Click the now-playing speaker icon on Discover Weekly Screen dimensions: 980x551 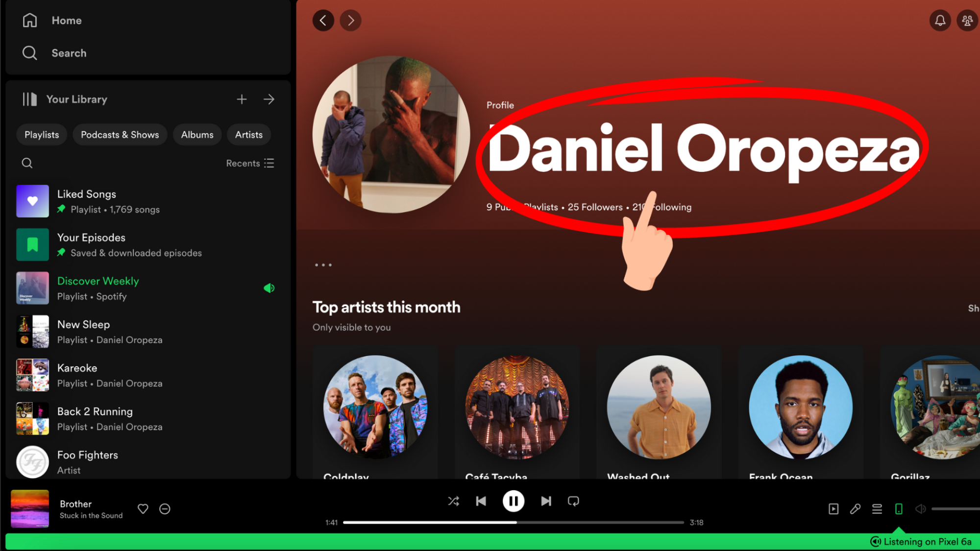coord(269,288)
